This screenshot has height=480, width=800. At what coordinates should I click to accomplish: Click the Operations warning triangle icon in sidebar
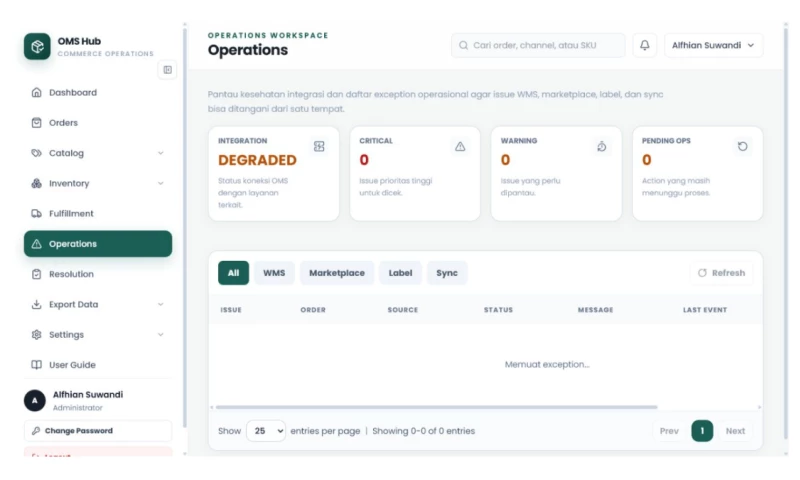pos(36,244)
